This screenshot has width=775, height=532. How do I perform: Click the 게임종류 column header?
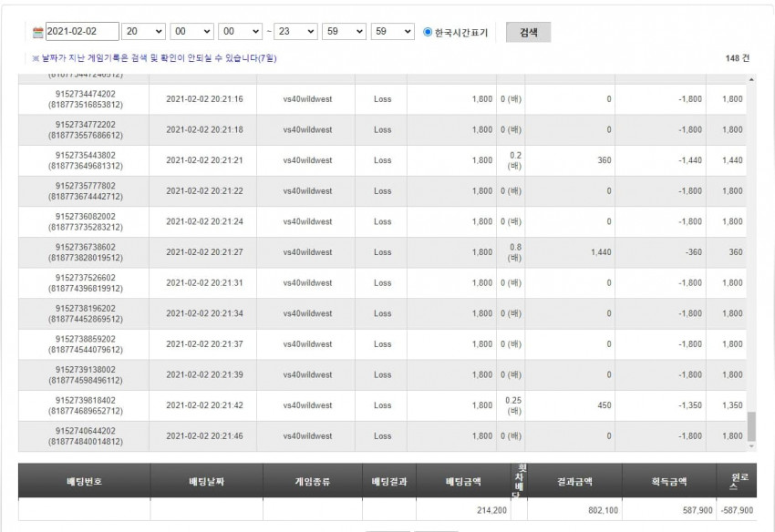click(x=313, y=481)
